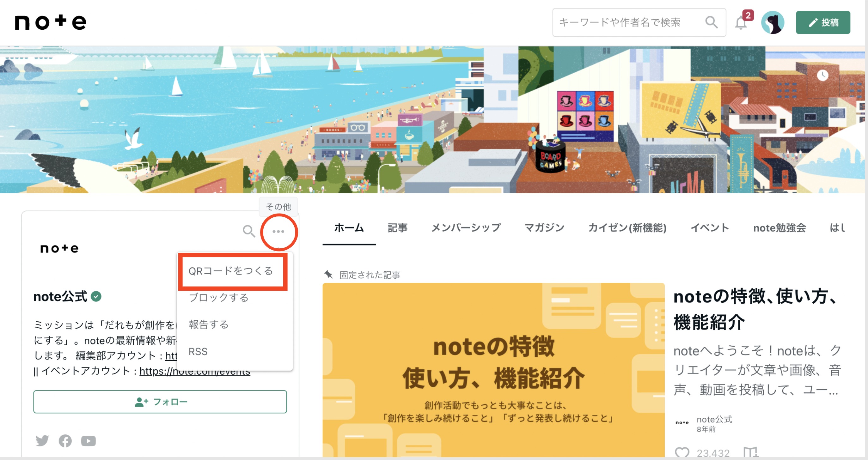The image size is (868, 460).
Task: Click the 固定された記事 pin icon
Action: pyautogui.click(x=328, y=275)
